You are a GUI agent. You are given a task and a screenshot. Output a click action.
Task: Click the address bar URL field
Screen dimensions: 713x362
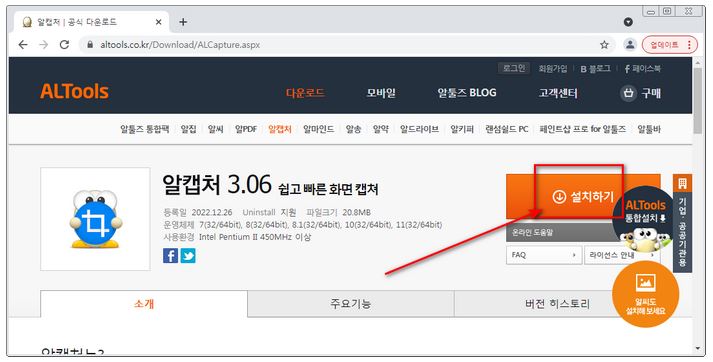click(x=346, y=45)
